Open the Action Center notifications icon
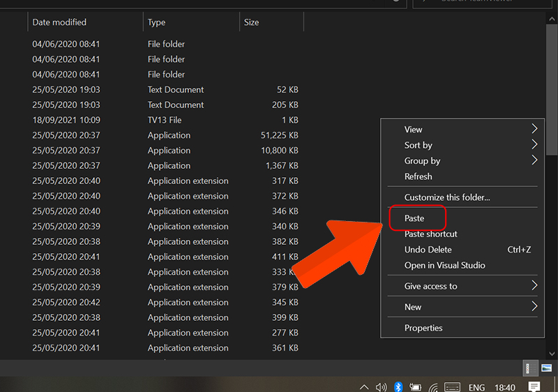The width and height of the screenshot is (558, 392). [x=534, y=387]
